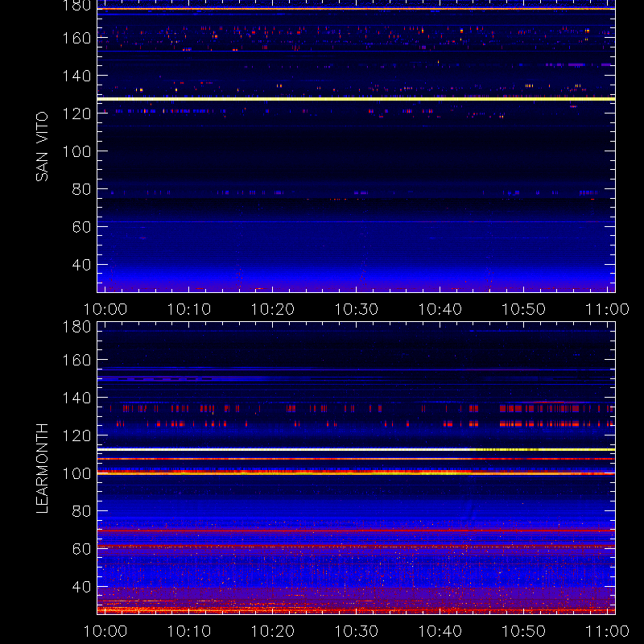Click 10:40 under the San Vito plot
644x644 pixels.
point(440,309)
